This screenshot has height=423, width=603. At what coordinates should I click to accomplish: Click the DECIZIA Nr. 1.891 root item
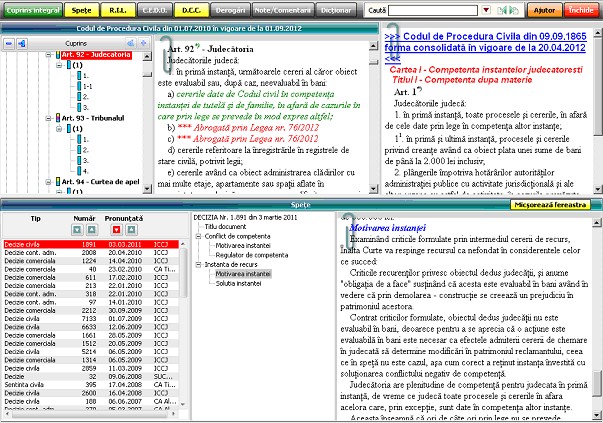click(245, 217)
